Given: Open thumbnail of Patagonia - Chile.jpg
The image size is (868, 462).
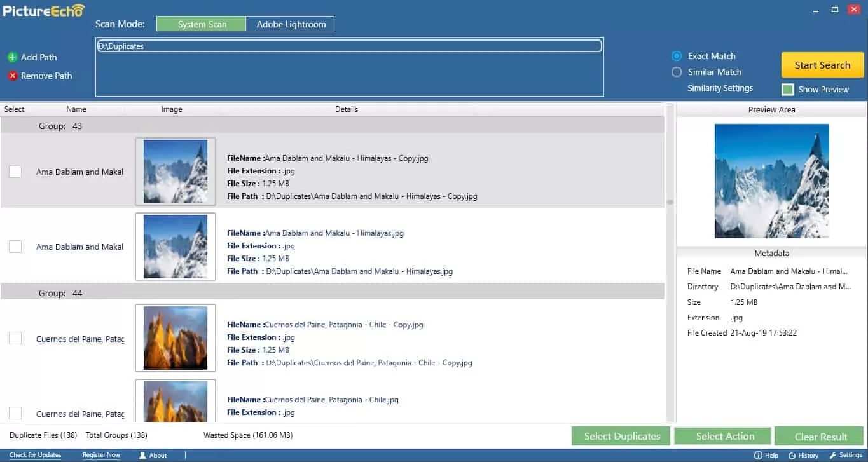Looking at the screenshot, I should (x=176, y=400).
